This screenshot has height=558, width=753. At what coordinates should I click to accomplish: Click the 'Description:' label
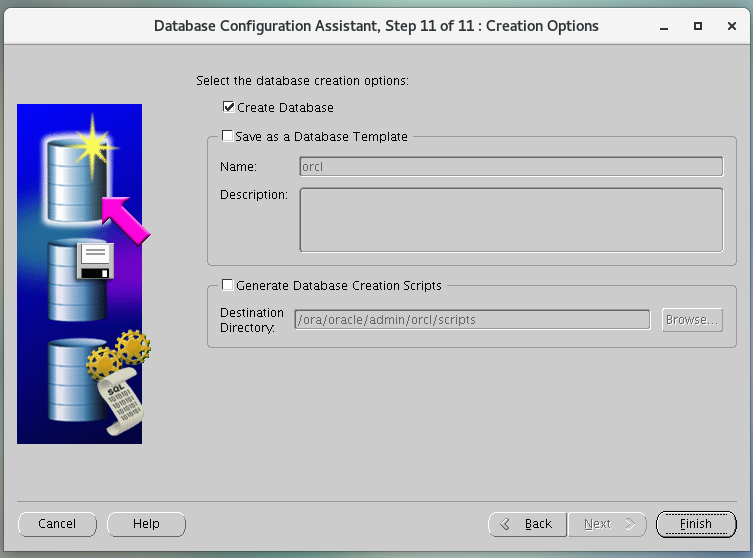254,195
